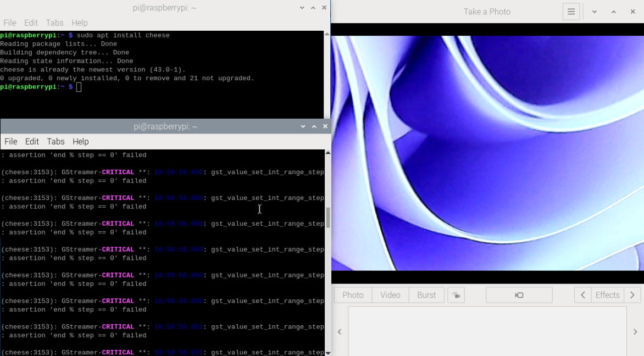Click lower terminal scroll-up arrow
Screen dimensions: 644x356
coord(327,153)
